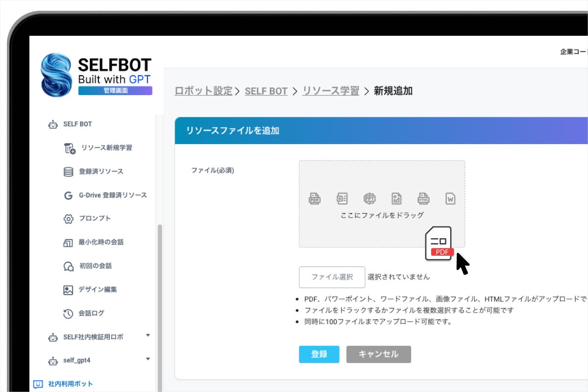Click the 社内利用ボット chat icon
This screenshot has height=392, width=588.
click(38, 384)
